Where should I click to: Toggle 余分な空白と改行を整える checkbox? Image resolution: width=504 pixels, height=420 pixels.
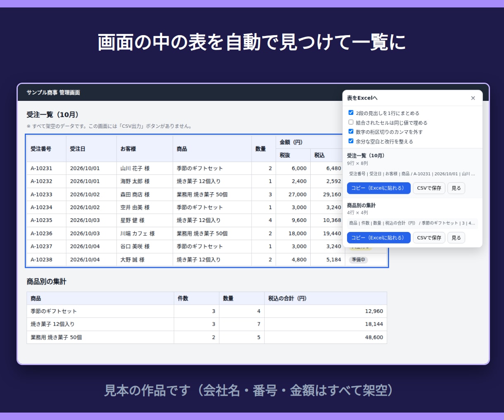(x=351, y=141)
